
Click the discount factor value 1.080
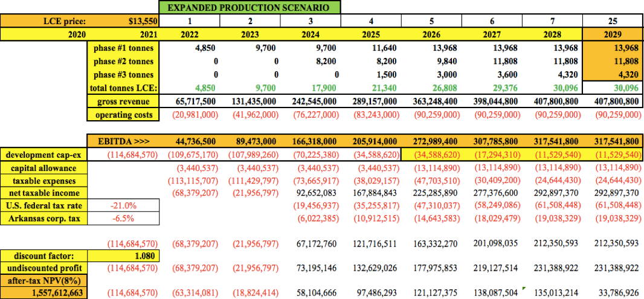(x=141, y=256)
